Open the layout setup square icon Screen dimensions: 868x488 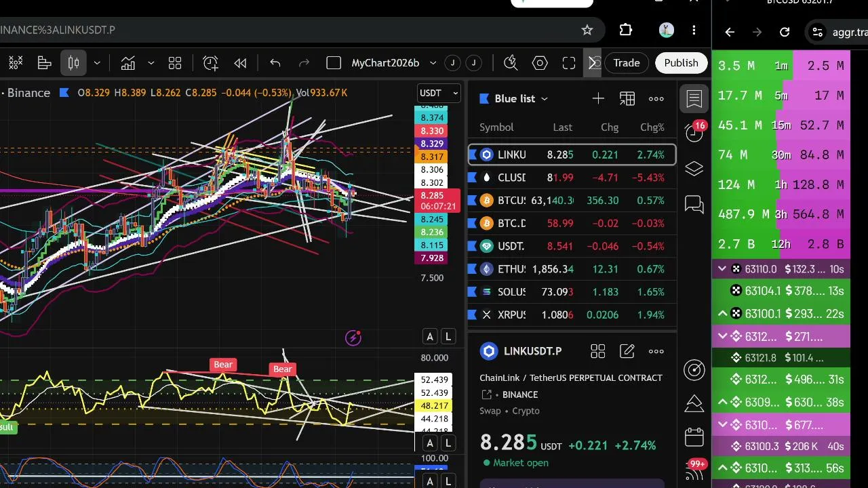point(334,63)
